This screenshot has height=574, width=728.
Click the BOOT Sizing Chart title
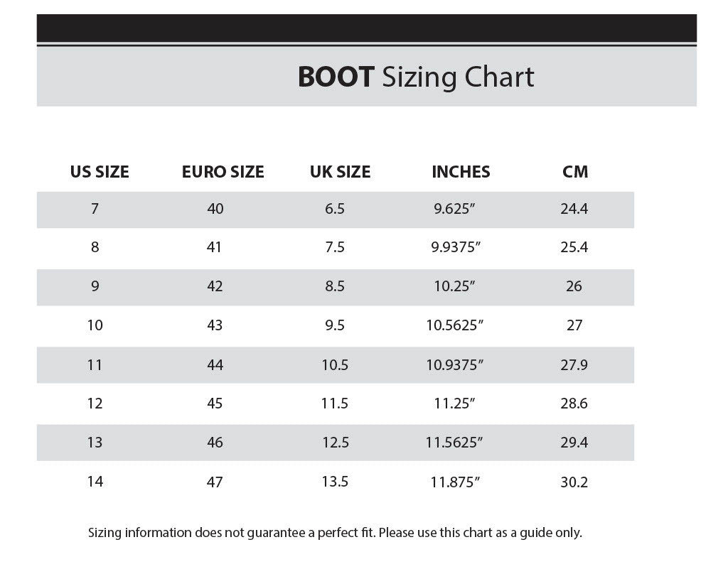click(x=415, y=77)
